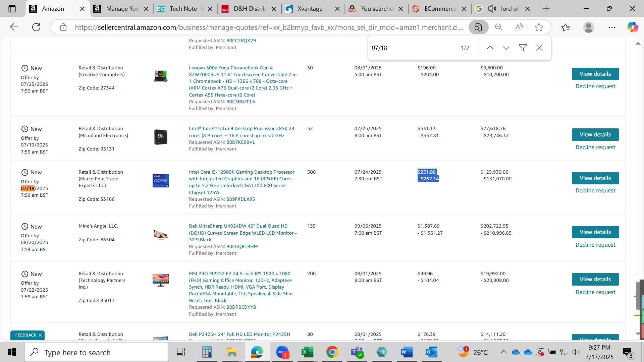Open the Favorites list icon
This screenshot has height=362, width=644.
(x=566, y=27)
